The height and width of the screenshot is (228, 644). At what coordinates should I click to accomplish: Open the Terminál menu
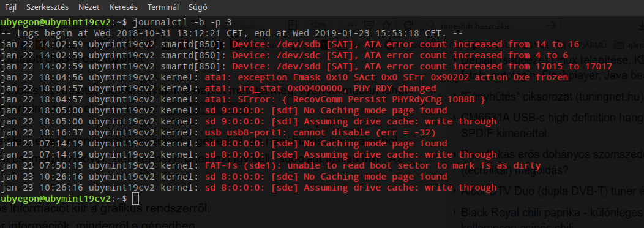click(x=163, y=7)
